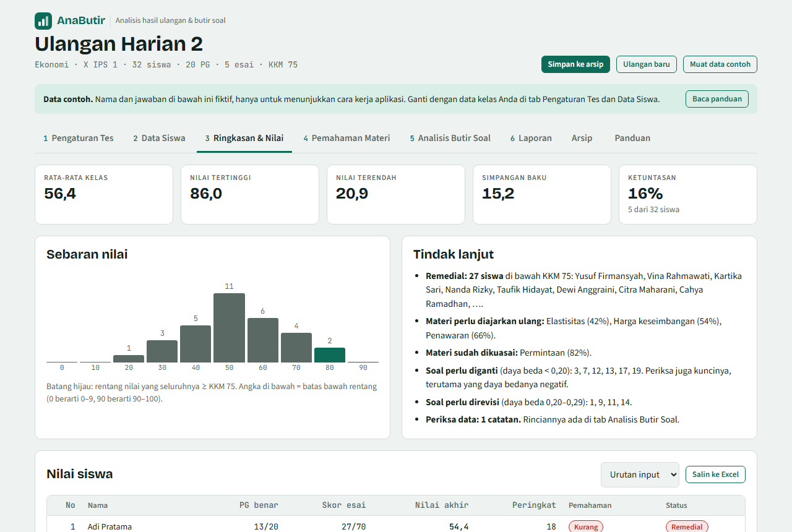This screenshot has height=532, width=792.
Task: Click the histogram bar labeled 1
Action: (129, 359)
